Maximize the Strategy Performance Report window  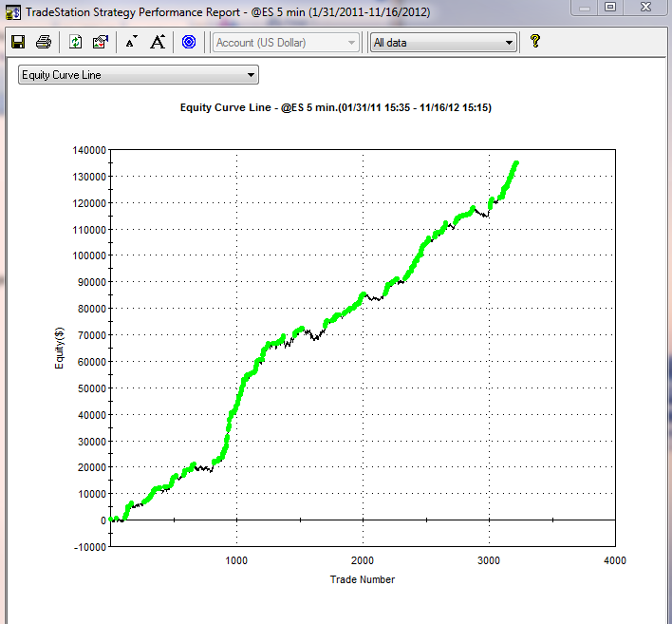pos(610,7)
